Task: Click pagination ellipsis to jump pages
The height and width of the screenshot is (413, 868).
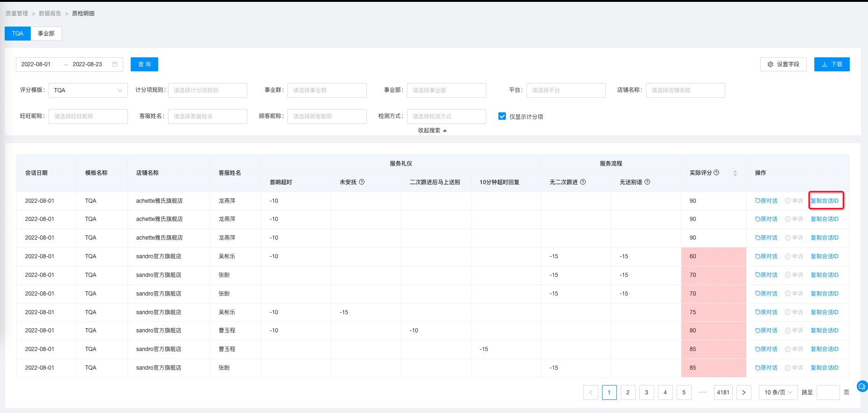Action: pos(702,392)
